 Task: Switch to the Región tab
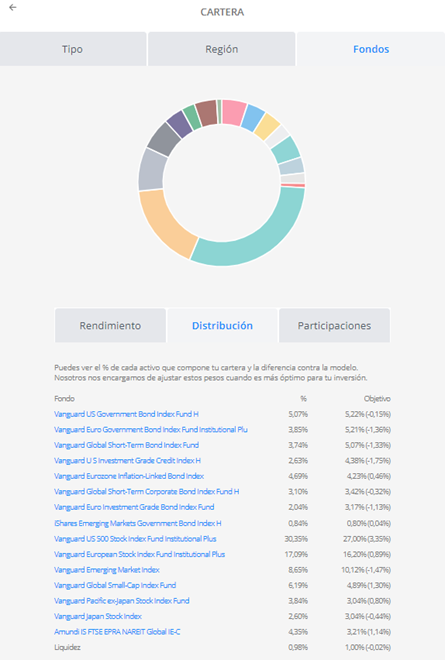point(221,49)
